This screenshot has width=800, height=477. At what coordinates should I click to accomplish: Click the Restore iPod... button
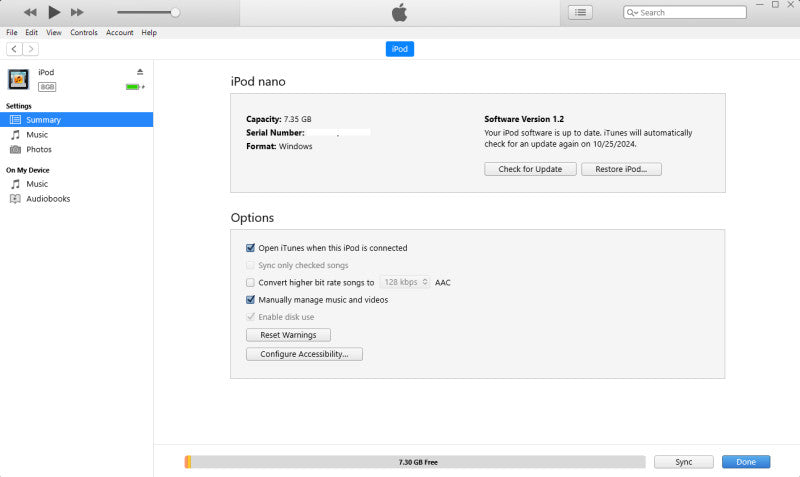(621, 169)
